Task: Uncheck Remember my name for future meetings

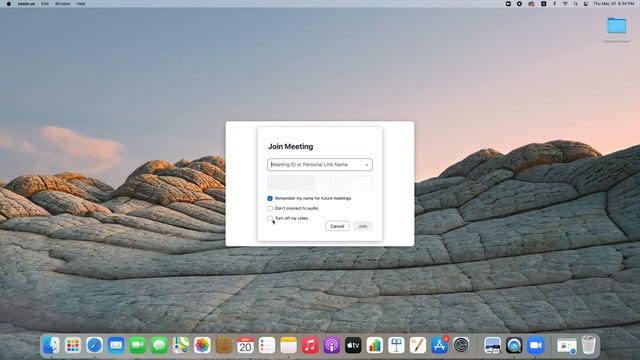Action: (x=270, y=198)
